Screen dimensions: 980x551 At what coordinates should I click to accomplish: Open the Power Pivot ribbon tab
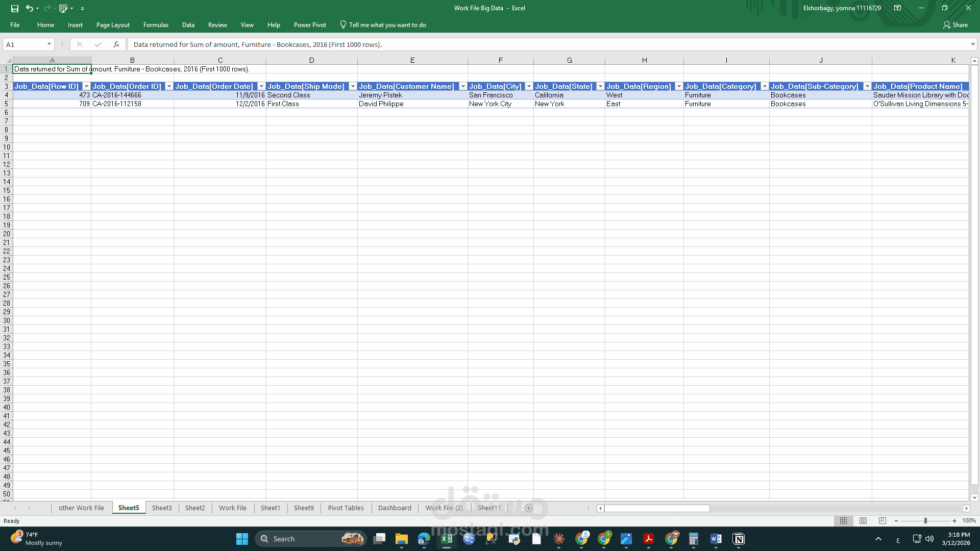310,25
